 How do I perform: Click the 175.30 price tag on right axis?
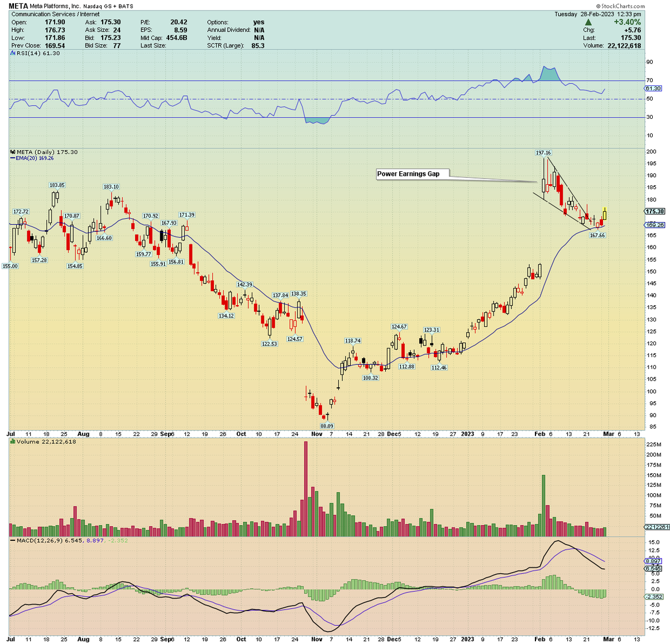point(655,212)
